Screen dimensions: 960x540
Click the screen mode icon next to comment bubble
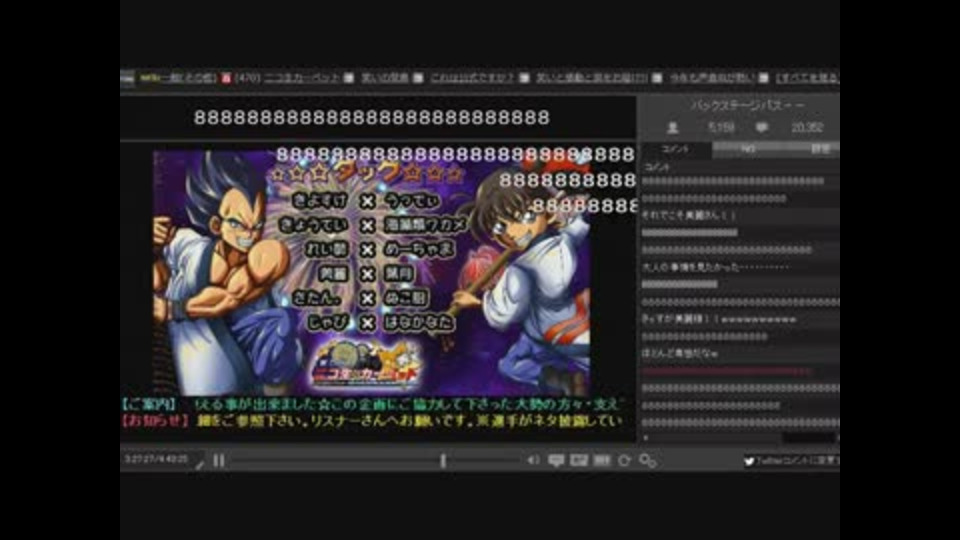click(x=579, y=460)
